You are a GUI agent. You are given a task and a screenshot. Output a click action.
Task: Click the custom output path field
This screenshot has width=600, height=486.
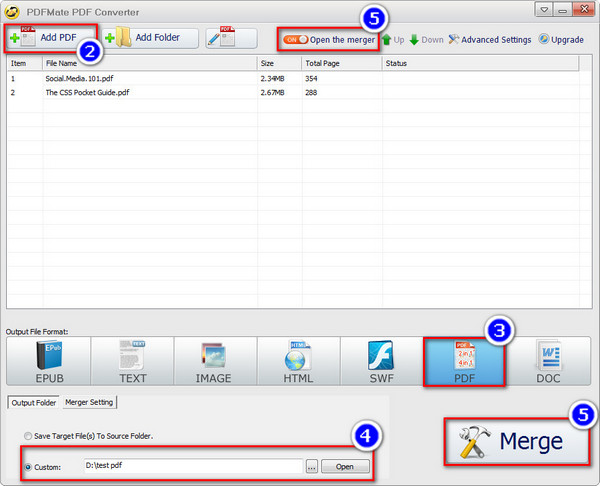(193, 466)
